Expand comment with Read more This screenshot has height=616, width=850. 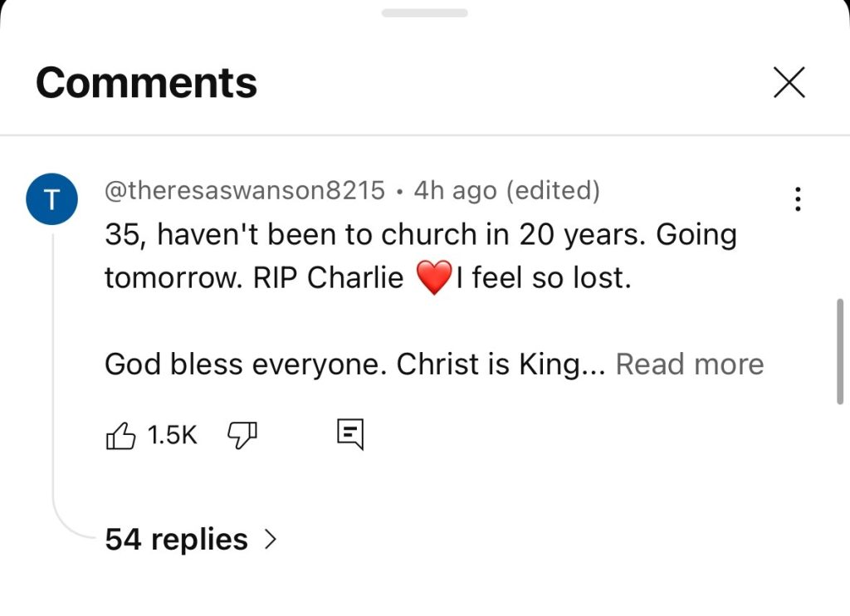689,364
